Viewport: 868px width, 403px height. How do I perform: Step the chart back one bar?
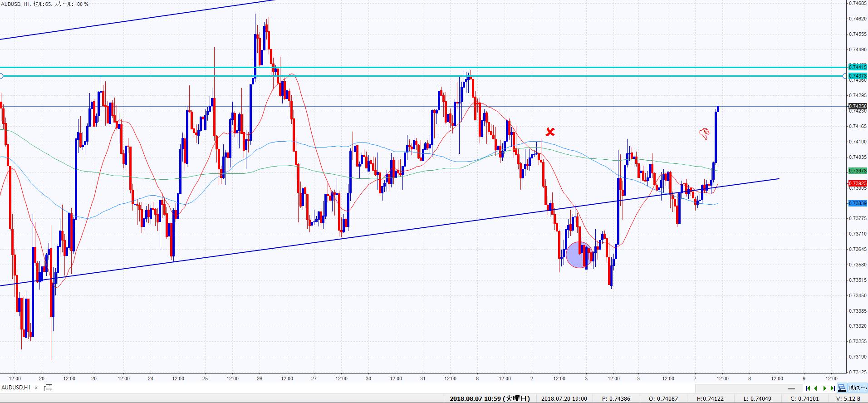click(x=816, y=388)
